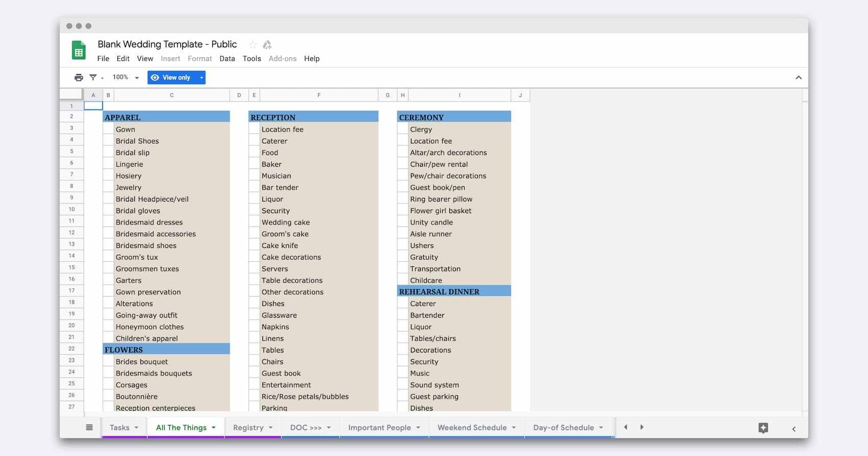The width and height of the screenshot is (868, 456).
Task: Select the Important People sheet tab
Action: [x=379, y=428]
